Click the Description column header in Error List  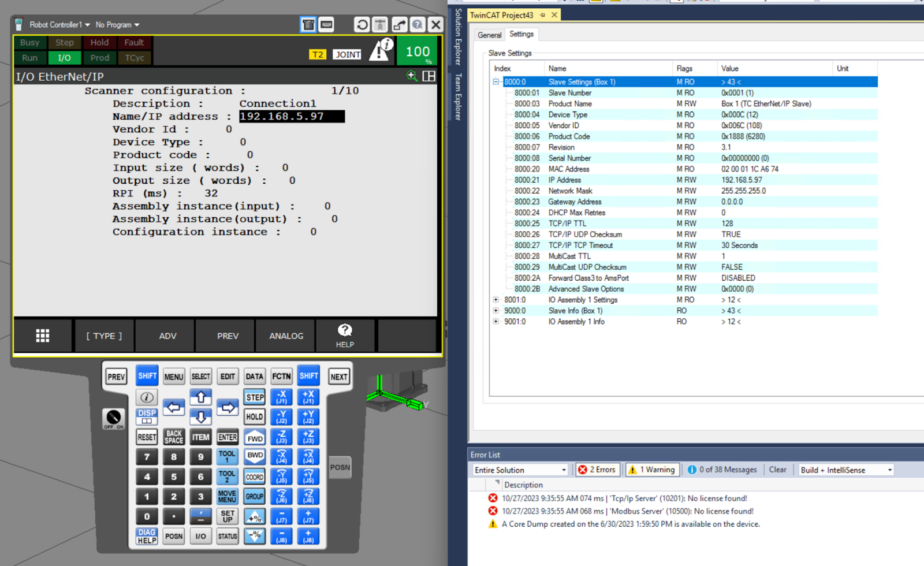523,485
